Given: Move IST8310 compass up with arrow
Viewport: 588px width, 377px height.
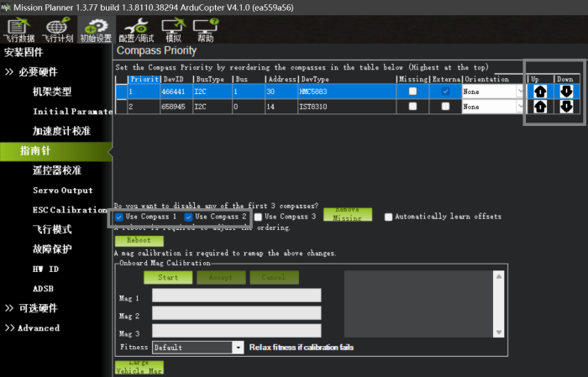Looking at the screenshot, I should point(540,107).
